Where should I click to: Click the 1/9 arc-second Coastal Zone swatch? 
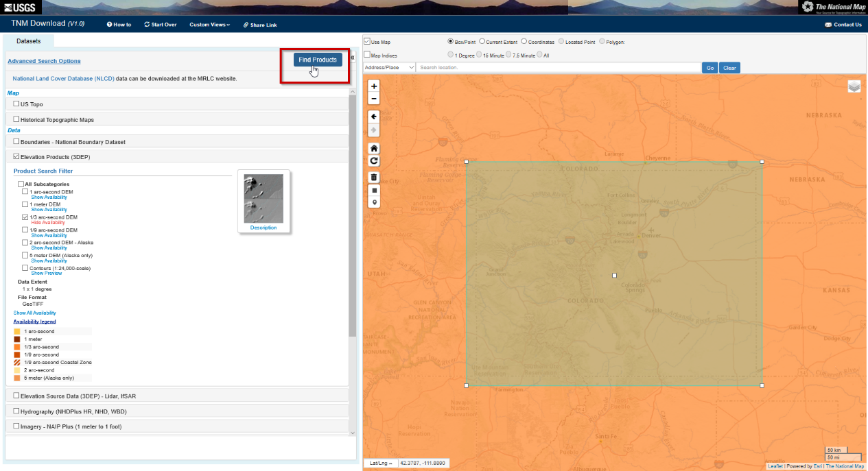(17, 363)
